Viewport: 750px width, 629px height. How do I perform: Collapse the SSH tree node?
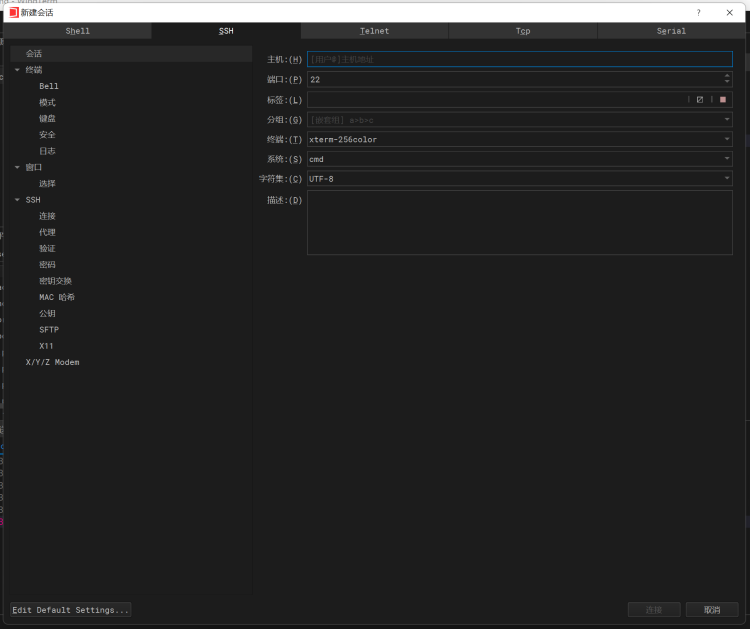click(17, 200)
